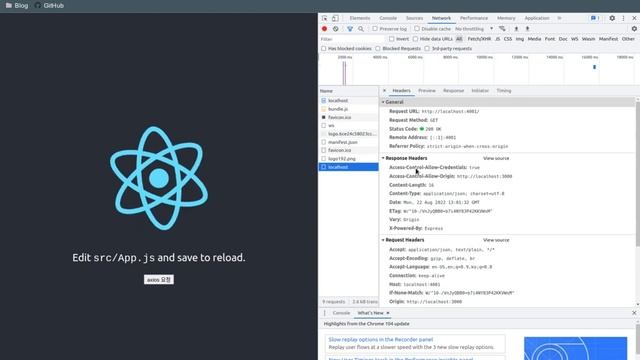The image size is (640, 360).
Task: Close the request details pane X
Action: click(x=384, y=91)
